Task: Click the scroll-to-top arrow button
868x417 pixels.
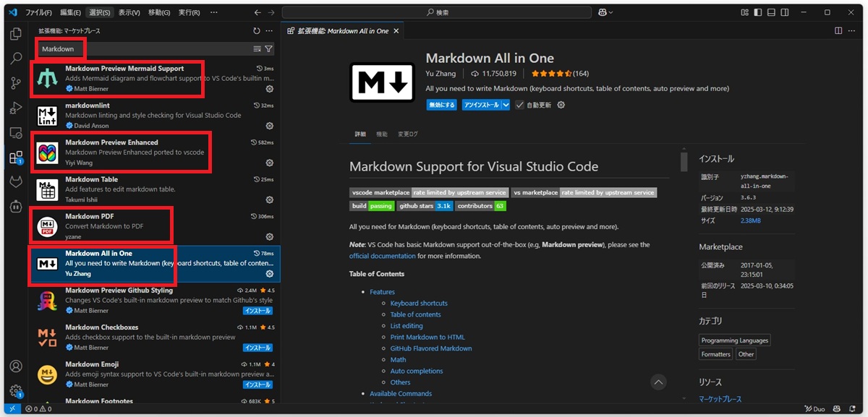Action: pyautogui.click(x=658, y=381)
